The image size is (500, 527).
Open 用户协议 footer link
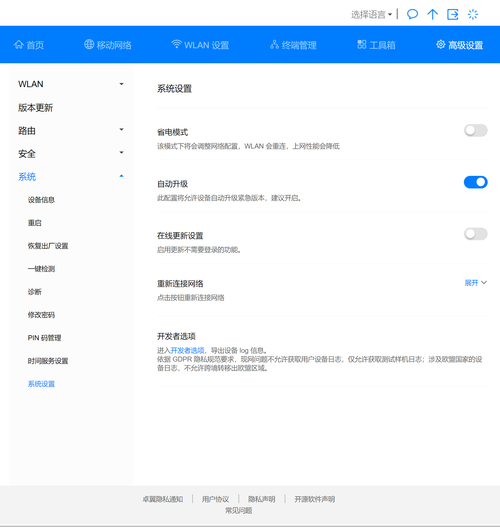coord(215,499)
